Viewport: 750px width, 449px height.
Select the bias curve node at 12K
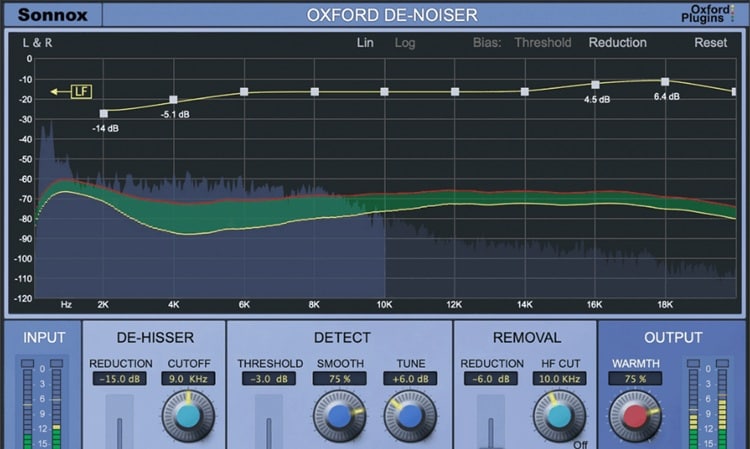point(455,92)
